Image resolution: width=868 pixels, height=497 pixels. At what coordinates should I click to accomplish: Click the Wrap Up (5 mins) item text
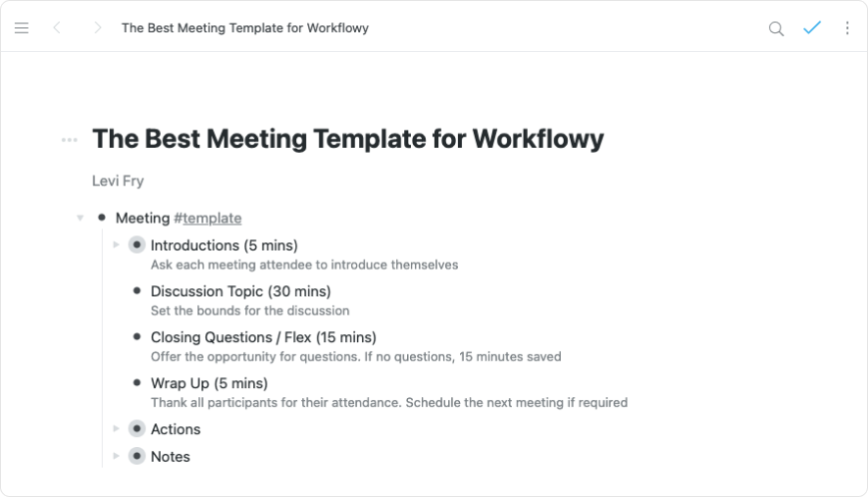tap(209, 383)
